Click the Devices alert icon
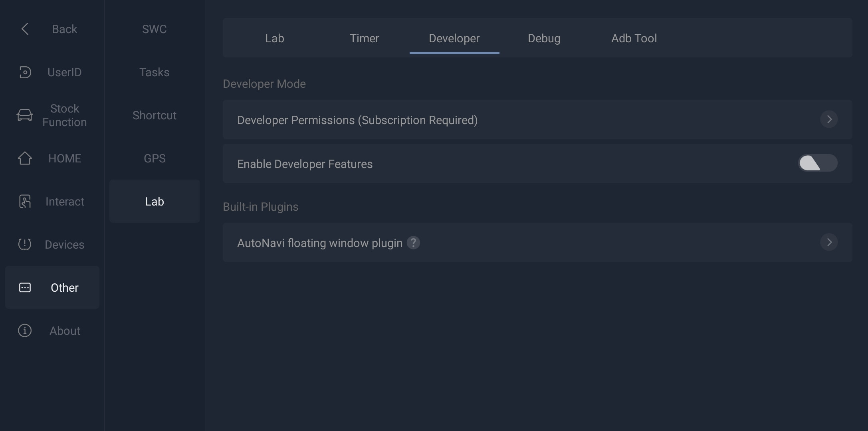This screenshot has height=431, width=868. [x=25, y=244]
